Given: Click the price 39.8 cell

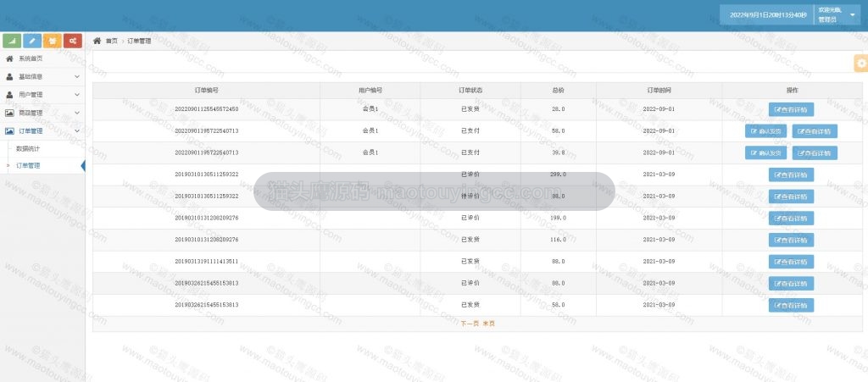Looking at the screenshot, I should point(558,152).
